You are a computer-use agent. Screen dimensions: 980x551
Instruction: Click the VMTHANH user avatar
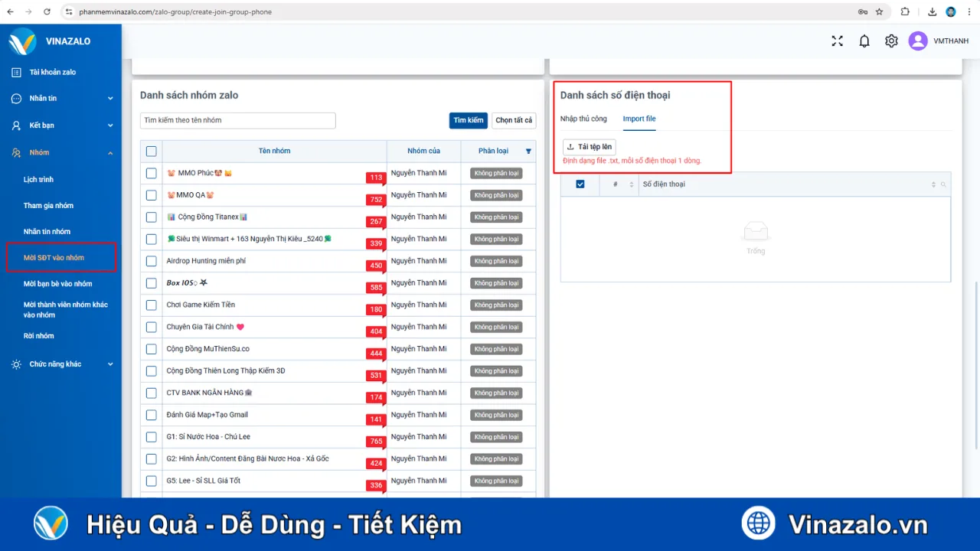point(918,41)
